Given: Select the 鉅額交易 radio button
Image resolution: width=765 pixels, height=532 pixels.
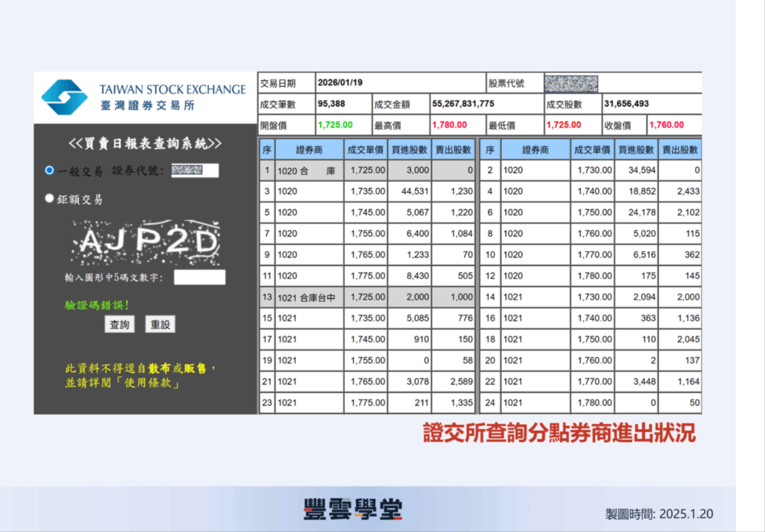Looking at the screenshot, I should [x=49, y=198].
